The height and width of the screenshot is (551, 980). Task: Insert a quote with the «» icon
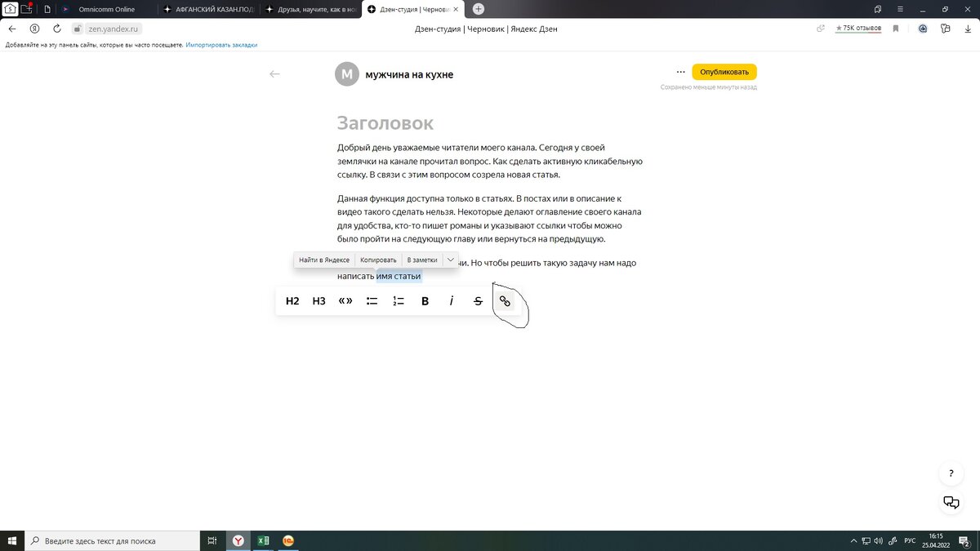[345, 300]
